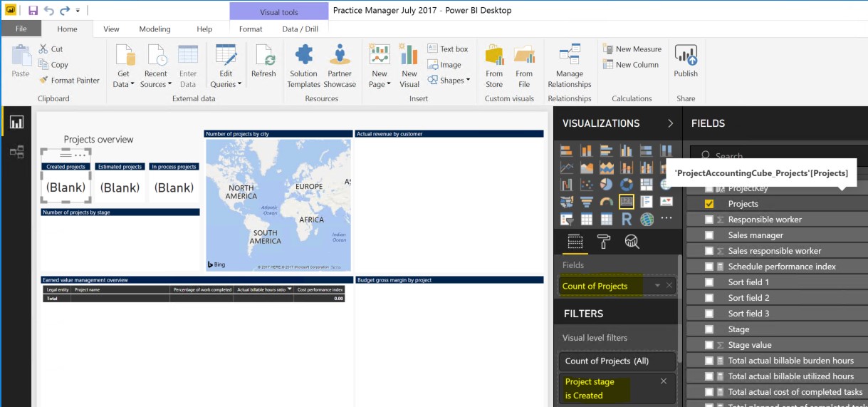Select the area chart visual
Image resolution: width=868 pixels, height=407 pixels.
[x=587, y=168]
